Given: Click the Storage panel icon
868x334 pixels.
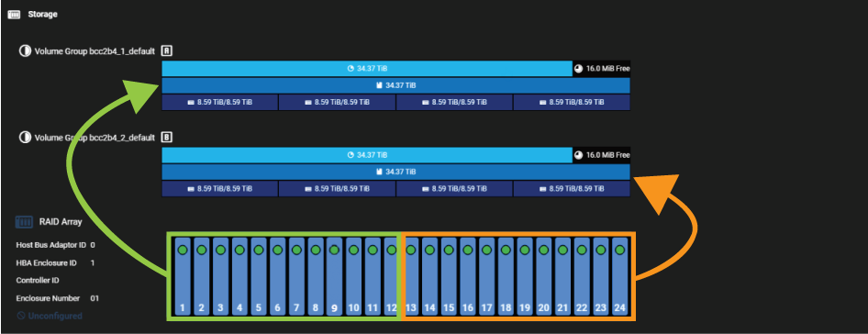Looking at the screenshot, I should [14, 15].
